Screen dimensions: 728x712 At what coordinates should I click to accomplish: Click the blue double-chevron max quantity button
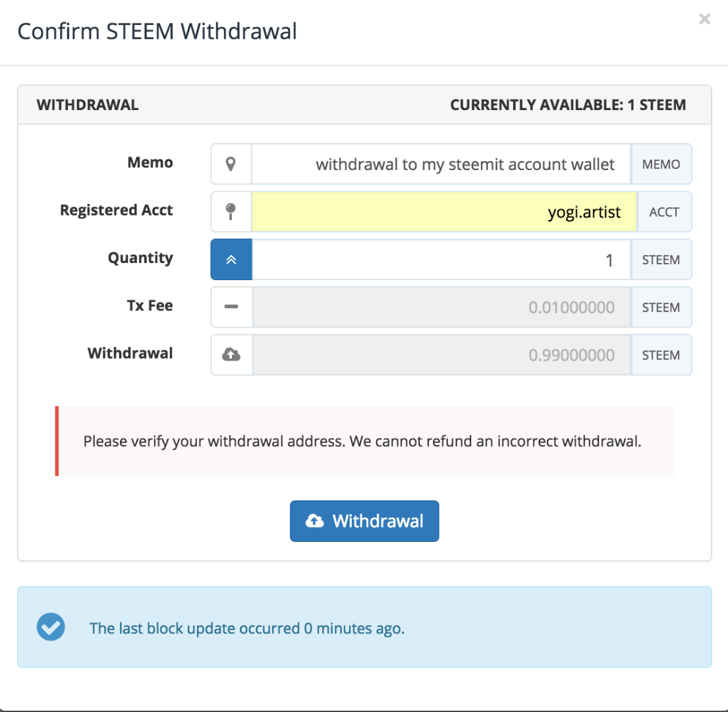point(231,259)
